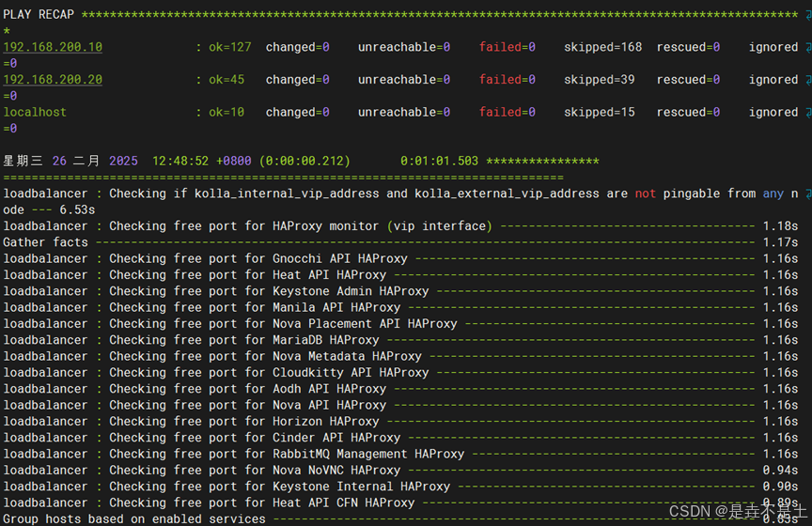Click the 192.168.200.10 host address
This screenshot has width=812, height=526.
tap(53, 47)
